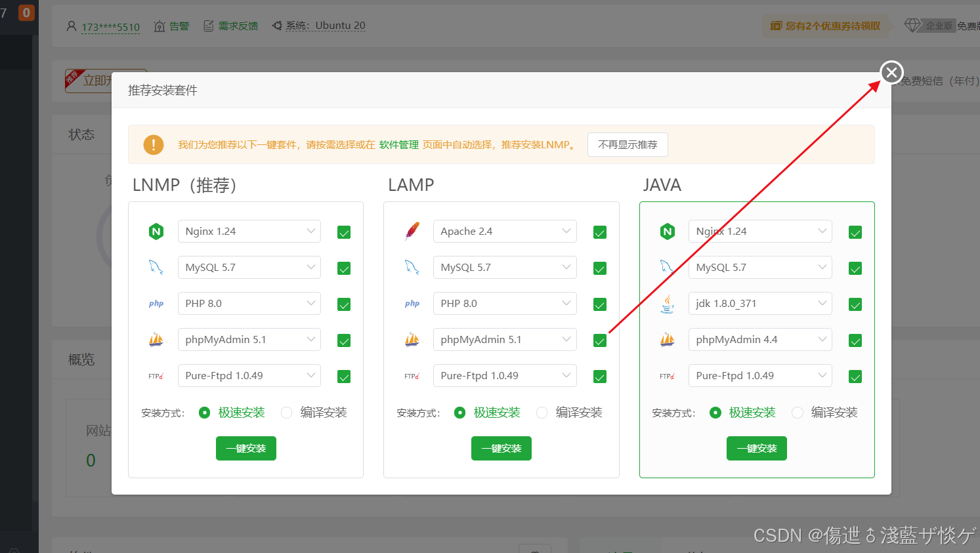
Task: Click the 您有2个优惠券待领取 coupon banner
Action: pyautogui.click(x=826, y=26)
